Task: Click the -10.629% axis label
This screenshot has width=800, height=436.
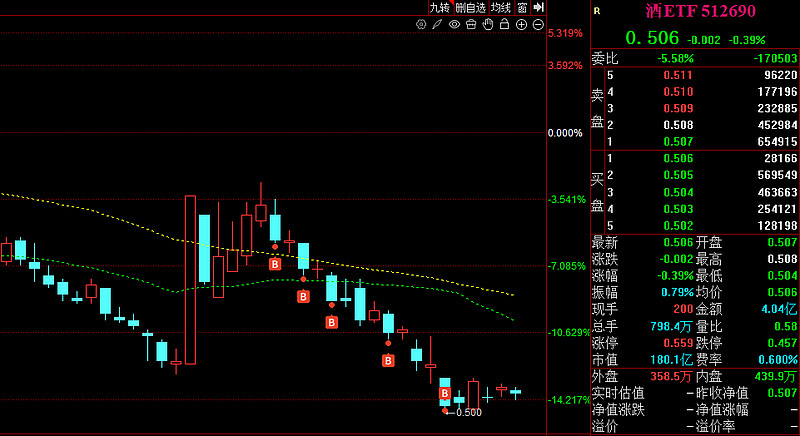Action: 569,332
